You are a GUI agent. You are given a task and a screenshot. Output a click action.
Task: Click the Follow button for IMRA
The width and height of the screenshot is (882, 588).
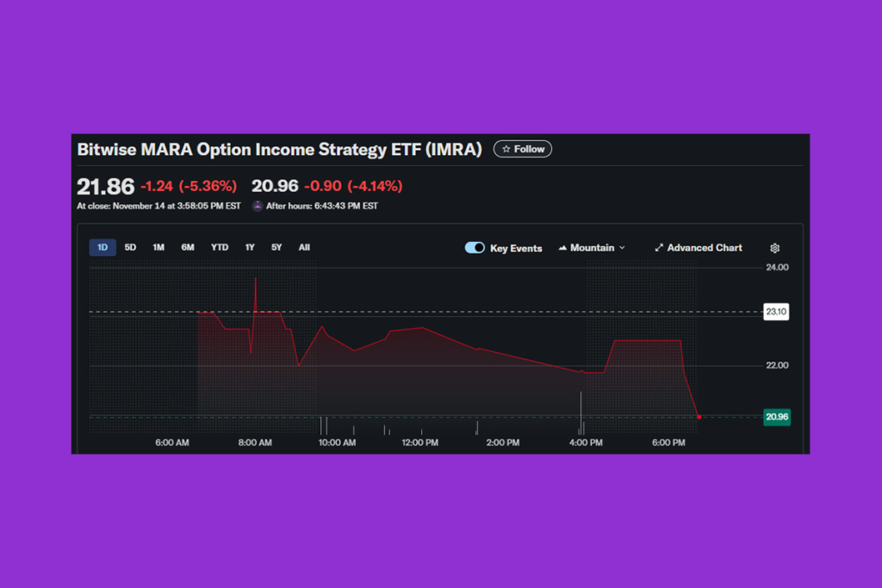[x=522, y=148]
